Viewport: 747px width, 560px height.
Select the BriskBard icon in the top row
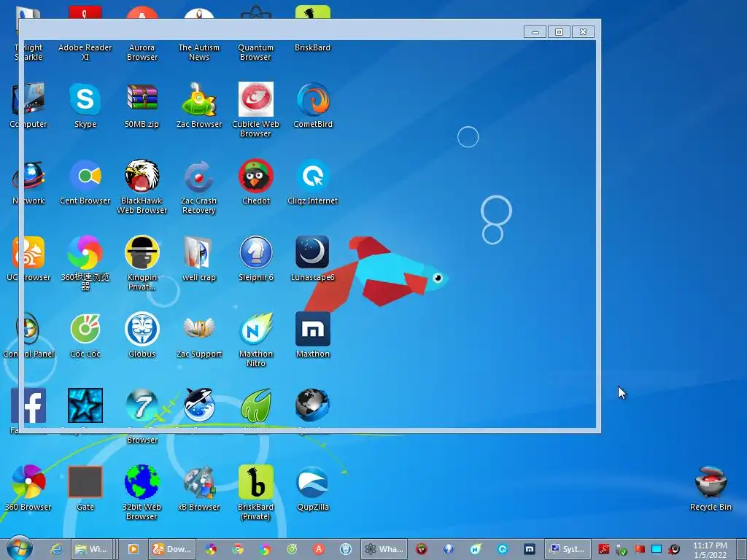coord(312,28)
